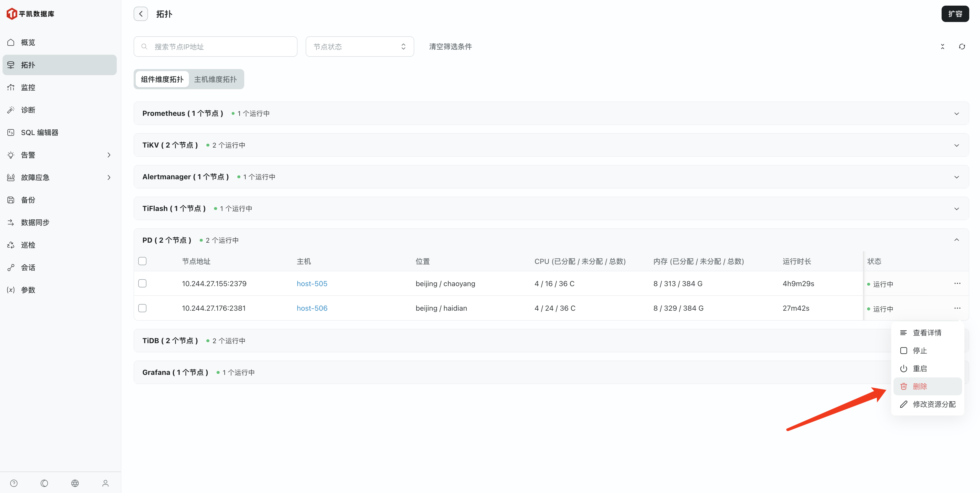This screenshot has width=980, height=493.
Task: Switch to the 主机维度拓扑 tab
Action: tap(215, 79)
